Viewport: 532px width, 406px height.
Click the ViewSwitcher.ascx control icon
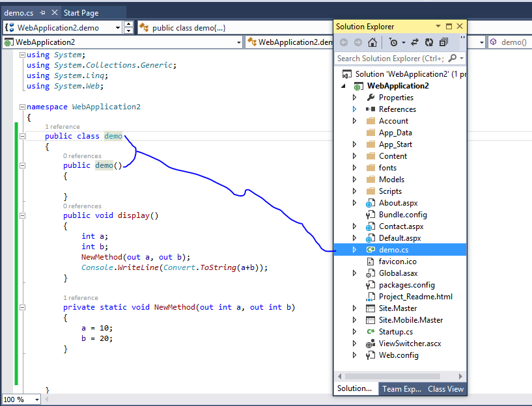pos(370,344)
